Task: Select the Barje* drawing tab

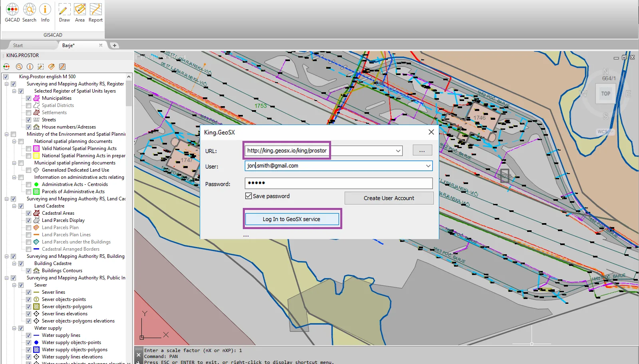Action: point(68,45)
